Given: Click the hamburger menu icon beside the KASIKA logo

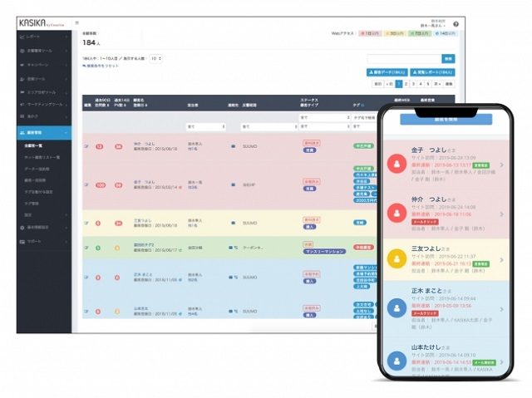Looking at the screenshot, I should 77,22.
